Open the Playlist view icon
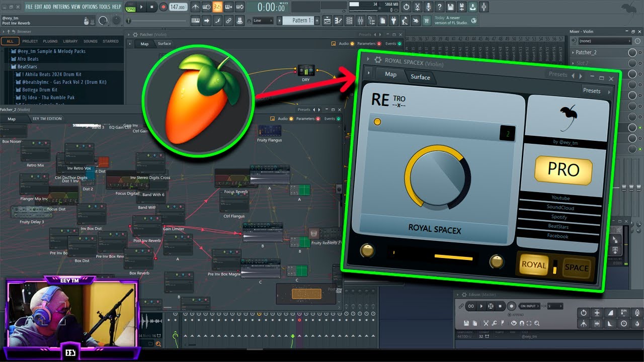Screen dimensions: 644x362 click(x=327, y=21)
